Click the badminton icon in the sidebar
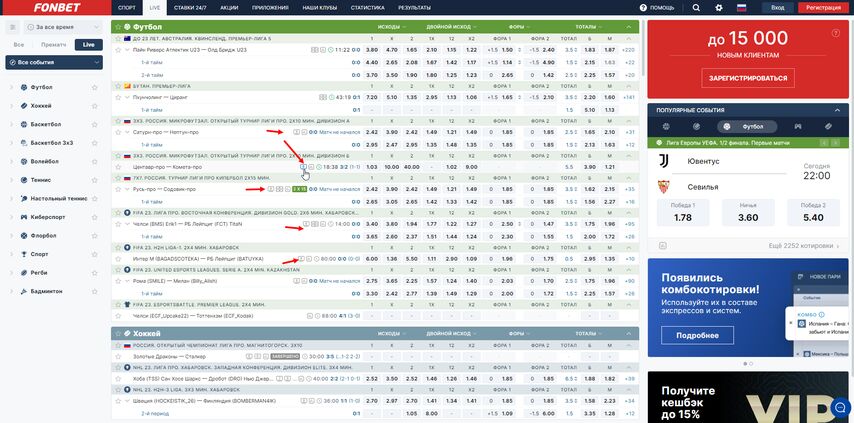854x423 pixels. 23,291
